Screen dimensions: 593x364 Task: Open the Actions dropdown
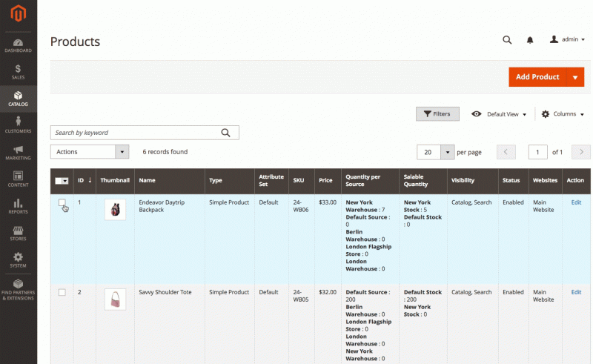[x=90, y=152]
